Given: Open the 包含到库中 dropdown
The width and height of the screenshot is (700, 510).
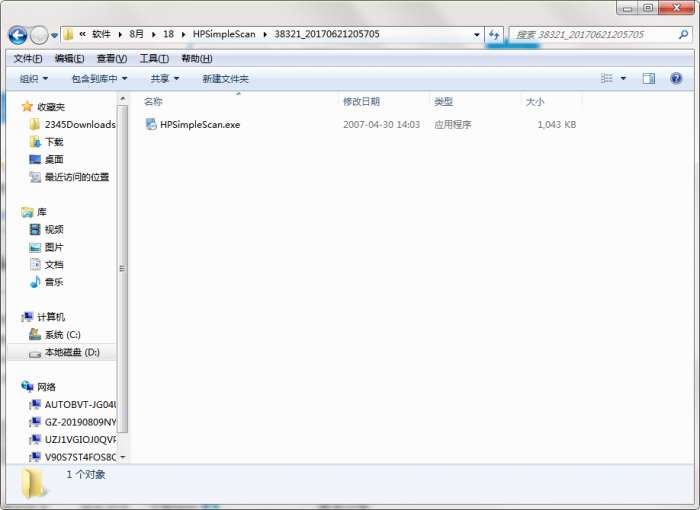Looking at the screenshot, I should point(99,79).
